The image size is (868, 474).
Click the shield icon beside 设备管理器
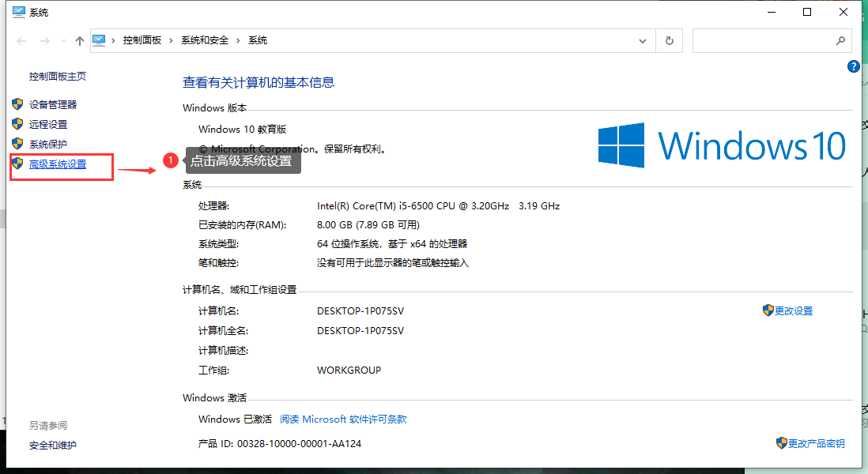click(17, 104)
